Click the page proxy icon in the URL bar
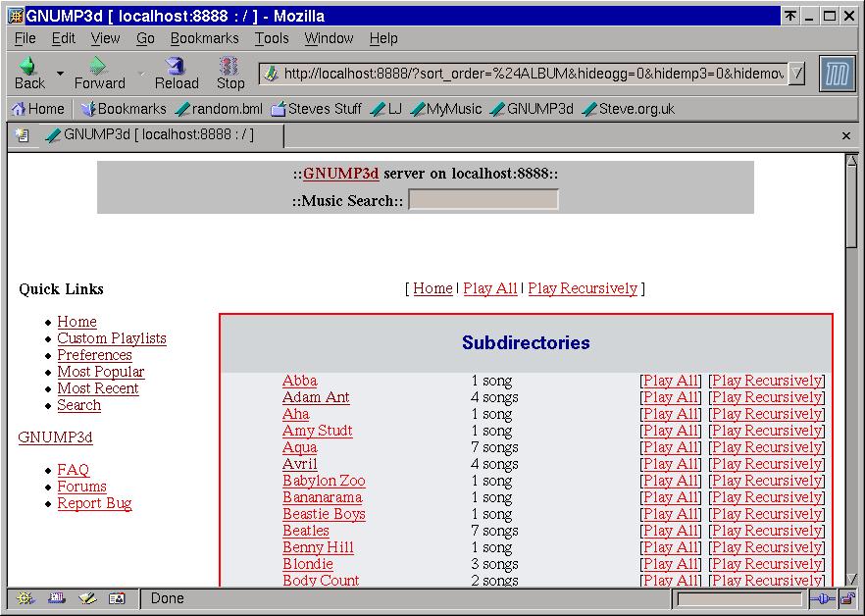 pos(271,74)
